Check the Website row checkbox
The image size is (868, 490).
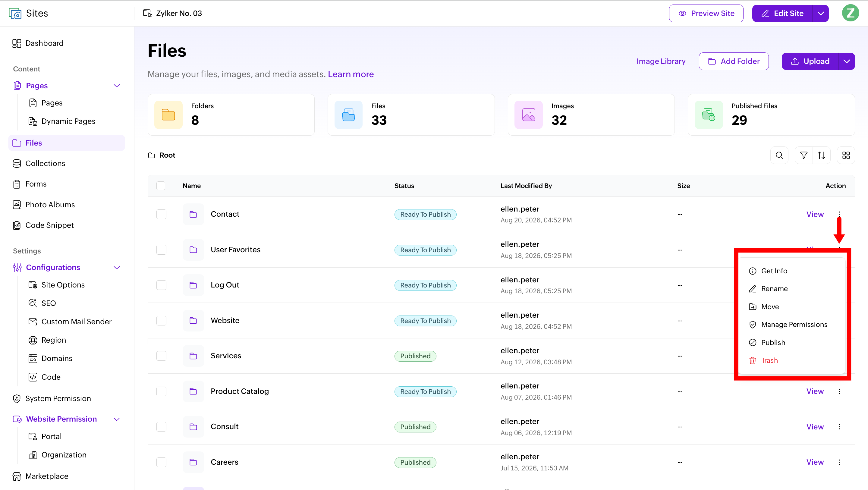point(162,320)
